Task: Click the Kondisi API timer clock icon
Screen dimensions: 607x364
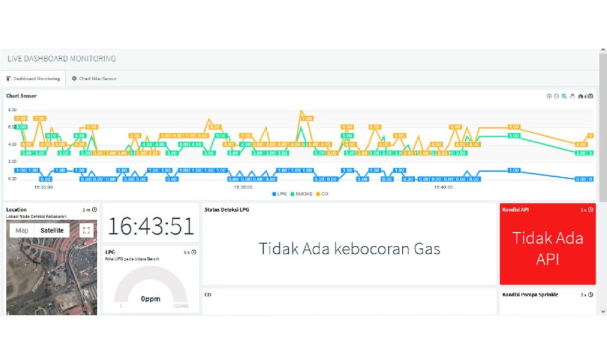Action: pyautogui.click(x=591, y=209)
